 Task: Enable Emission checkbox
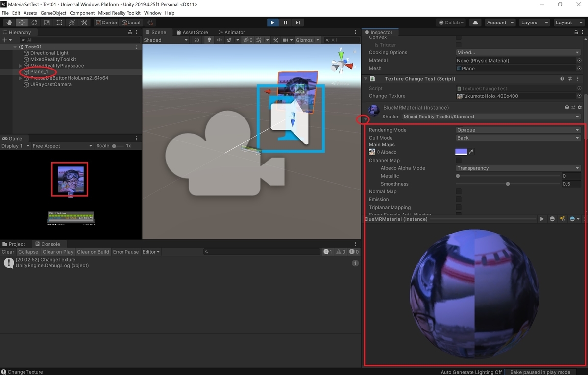pyautogui.click(x=459, y=200)
